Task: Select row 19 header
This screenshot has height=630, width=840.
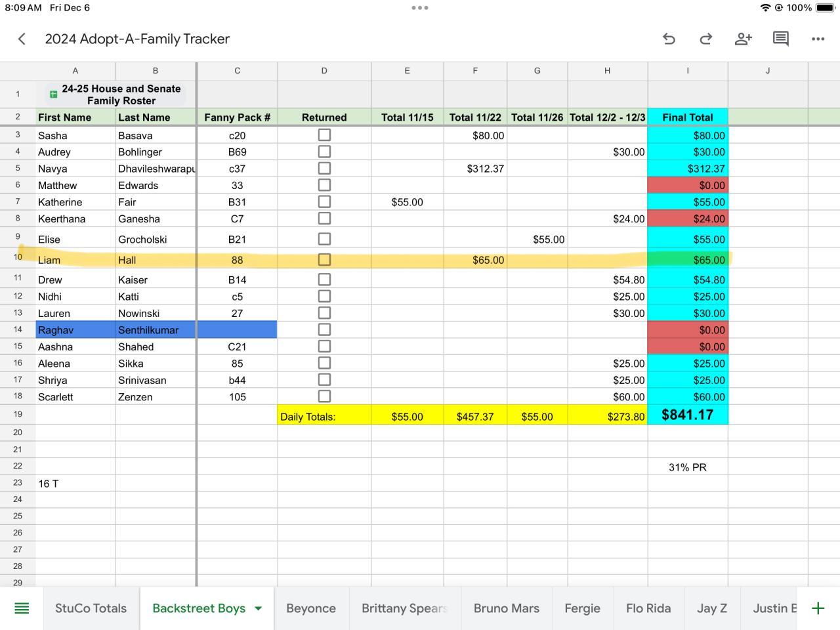Action: (18, 415)
